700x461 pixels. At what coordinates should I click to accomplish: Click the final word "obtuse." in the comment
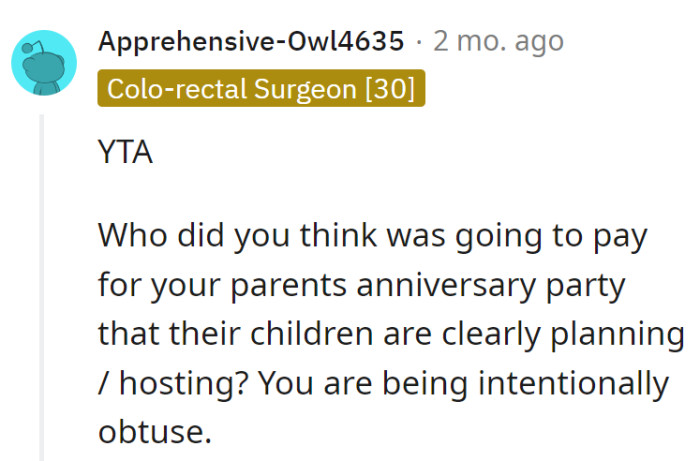click(x=155, y=431)
